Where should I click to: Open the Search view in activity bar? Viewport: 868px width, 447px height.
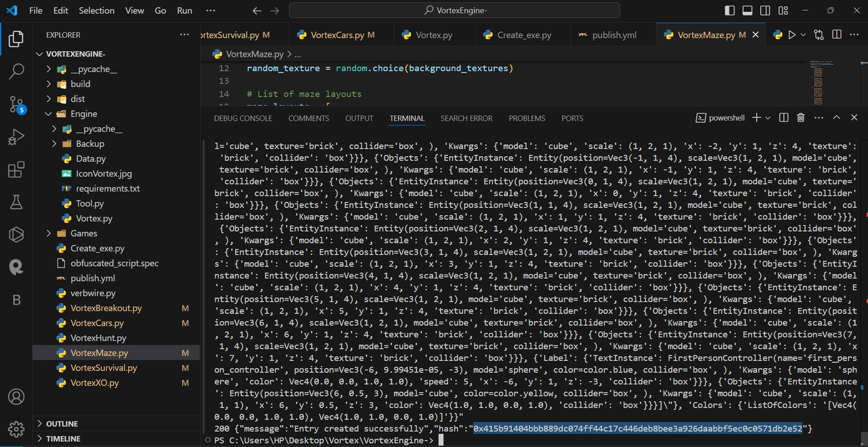tap(16, 72)
